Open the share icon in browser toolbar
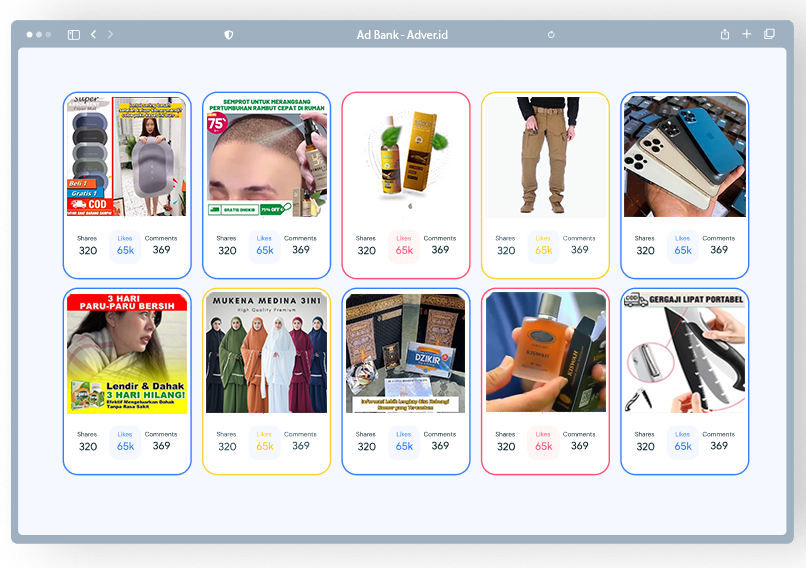Viewport: 806px width, 568px height. click(x=725, y=35)
